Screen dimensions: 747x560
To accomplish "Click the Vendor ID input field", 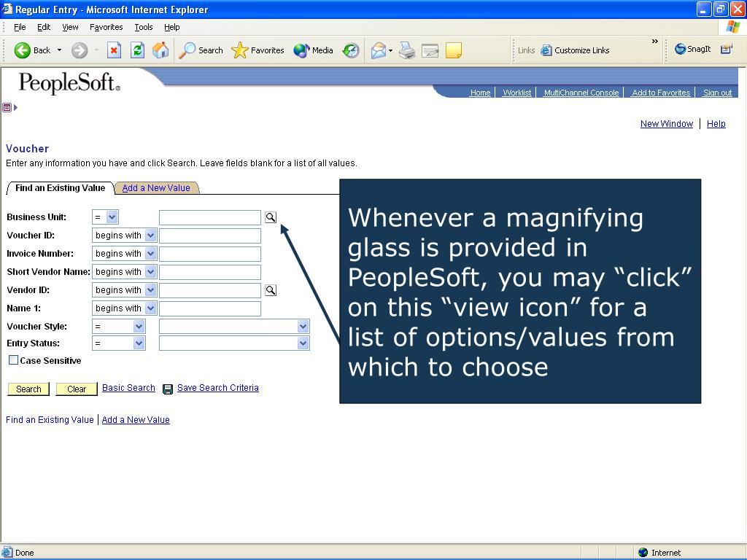I will [210, 290].
